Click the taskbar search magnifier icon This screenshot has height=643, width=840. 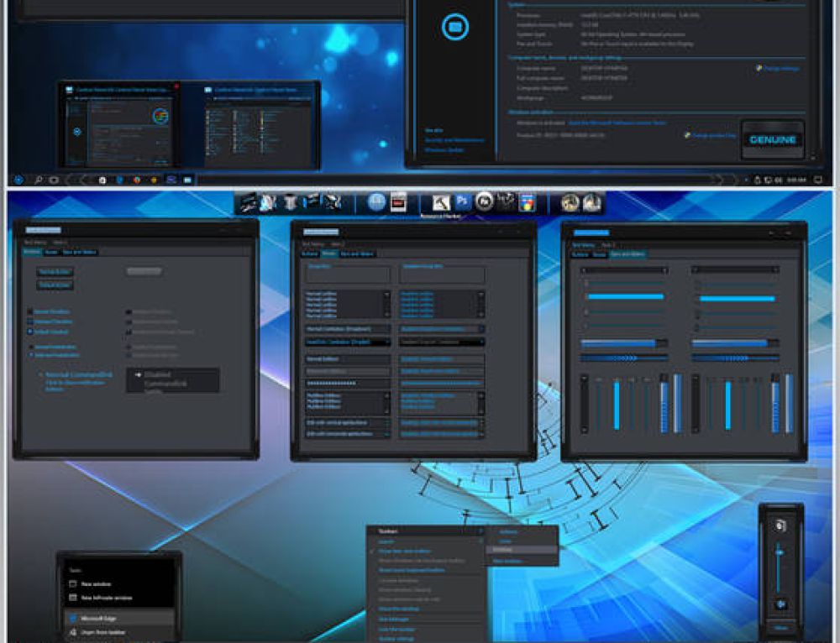[39, 180]
